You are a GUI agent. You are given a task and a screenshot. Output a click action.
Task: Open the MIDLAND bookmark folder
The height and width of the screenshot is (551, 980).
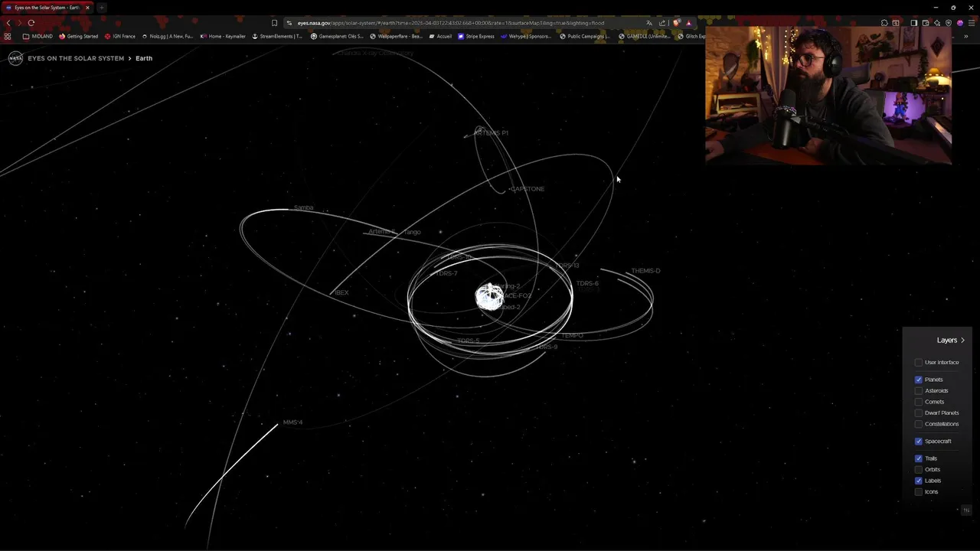coord(38,36)
